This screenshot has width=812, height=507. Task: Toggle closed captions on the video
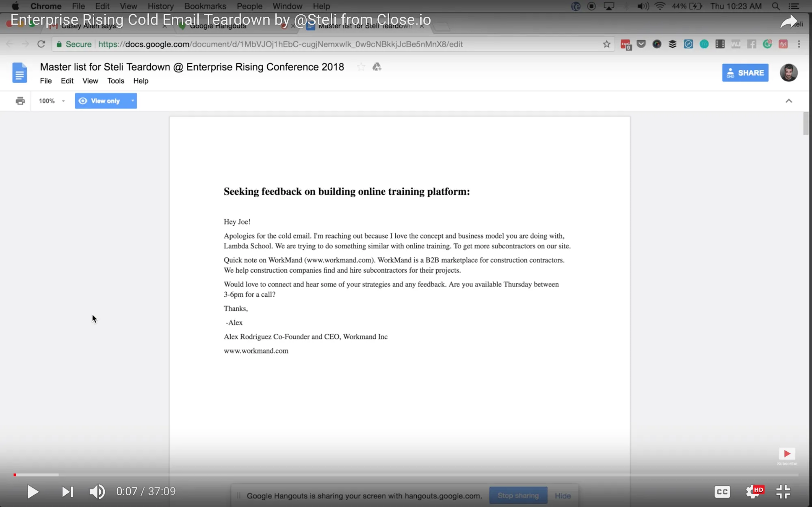(x=722, y=492)
